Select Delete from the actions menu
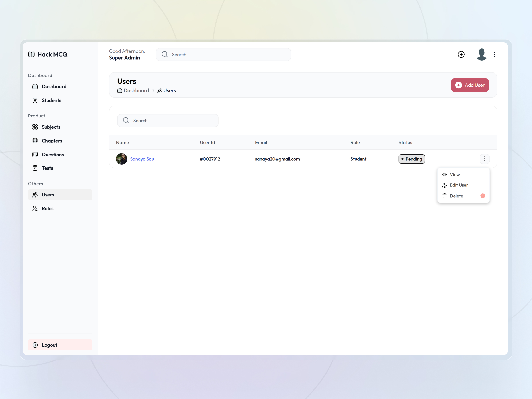This screenshot has width=532, height=399. pos(456,196)
